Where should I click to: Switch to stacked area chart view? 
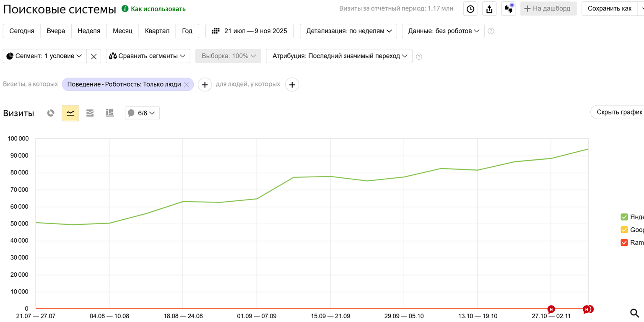(90, 113)
